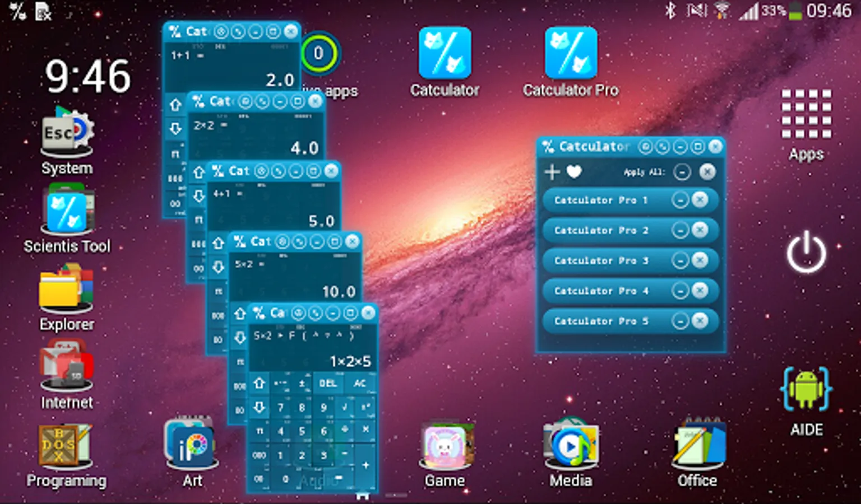Select Catculator Pro 1 in list
Viewport: 861px width, 504px height.
coord(629,200)
